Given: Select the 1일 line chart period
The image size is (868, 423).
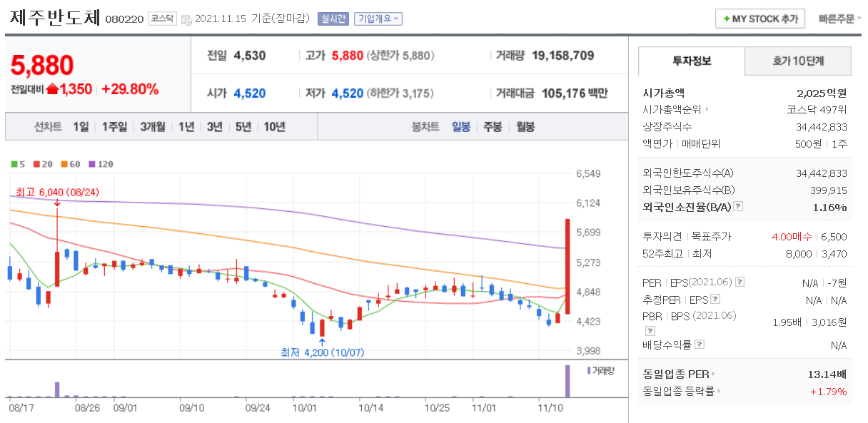Looking at the screenshot, I should pyautogui.click(x=81, y=127).
